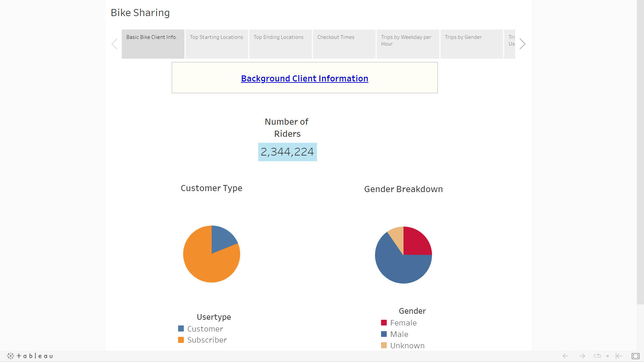
Task: Click the highlighted rider count 2,344,224
Action: (x=287, y=152)
